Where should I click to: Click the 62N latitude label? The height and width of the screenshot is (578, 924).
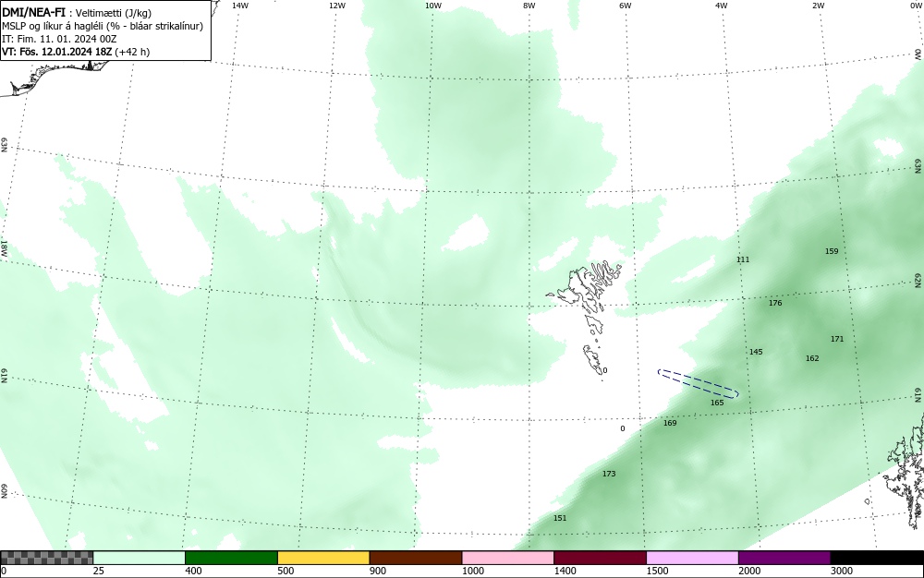pos(918,280)
